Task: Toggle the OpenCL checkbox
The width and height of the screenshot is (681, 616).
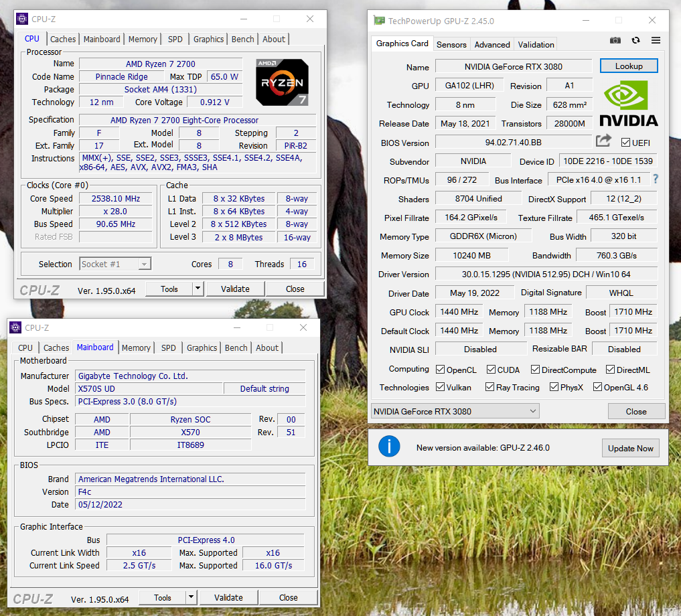Action: tap(440, 370)
